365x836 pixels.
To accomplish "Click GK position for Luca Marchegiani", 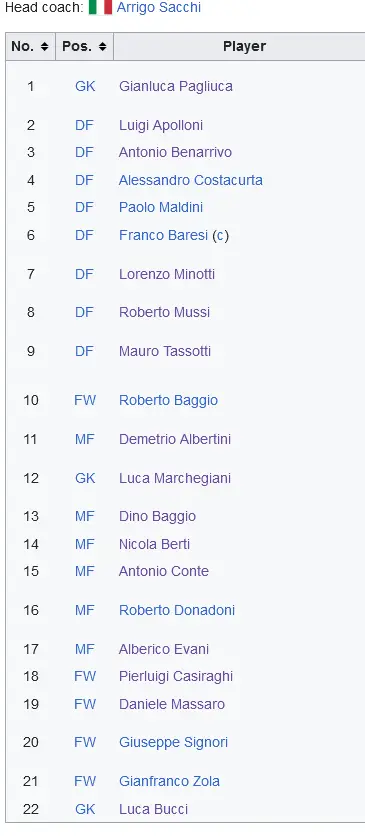I will (85, 478).
